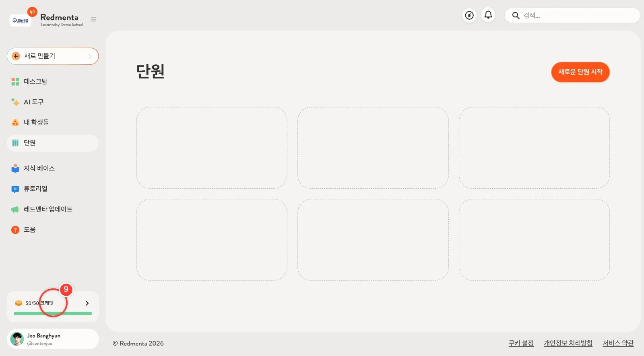Screen dimensions: 644x356
Task: Click the 오늘배움 school logo
Action: [21, 21]
